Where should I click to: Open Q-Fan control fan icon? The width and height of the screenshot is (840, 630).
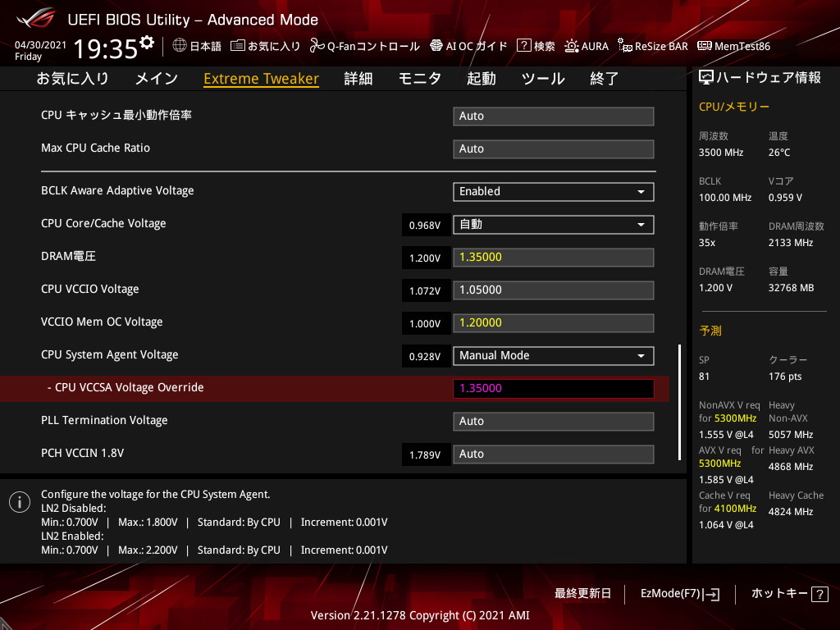pos(317,46)
